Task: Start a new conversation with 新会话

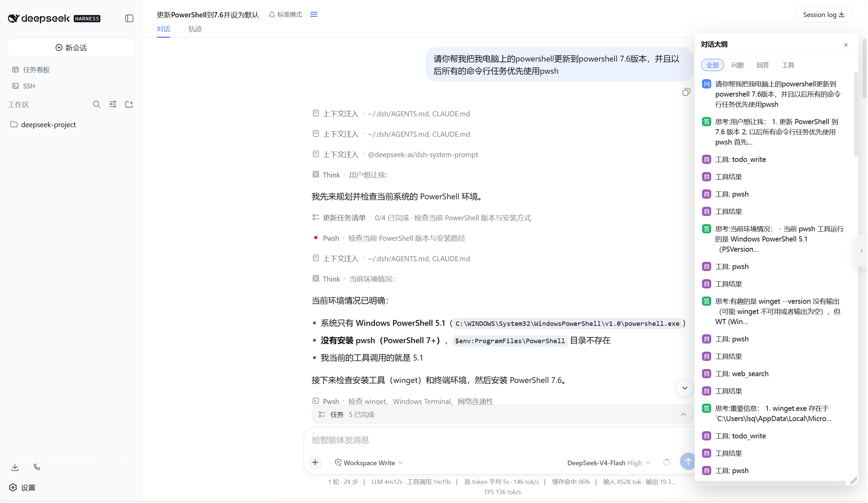Action: pyautogui.click(x=71, y=48)
